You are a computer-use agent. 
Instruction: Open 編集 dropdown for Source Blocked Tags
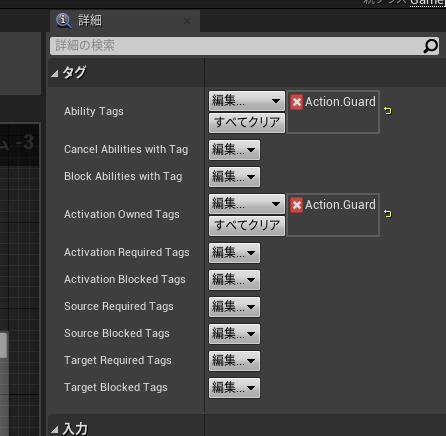pyautogui.click(x=234, y=334)
